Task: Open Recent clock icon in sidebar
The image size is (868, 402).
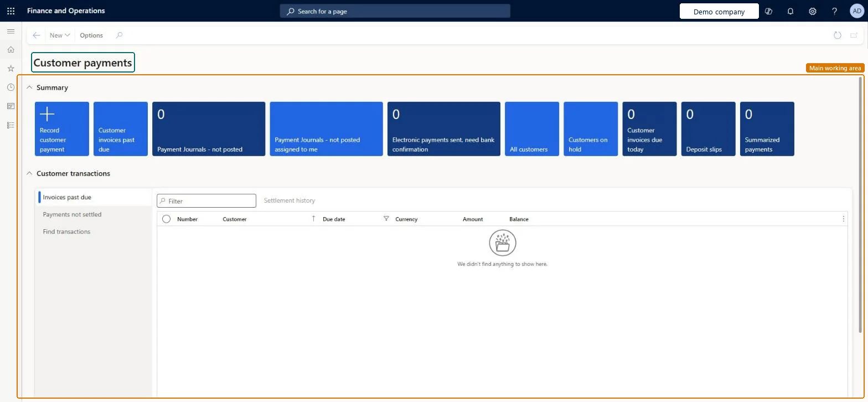Action: click(11, 87)
